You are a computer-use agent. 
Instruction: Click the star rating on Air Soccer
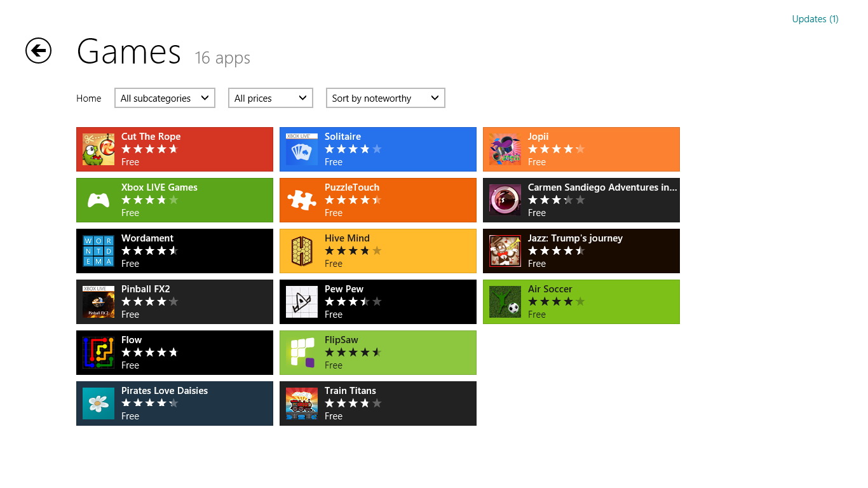click(557, 302)
